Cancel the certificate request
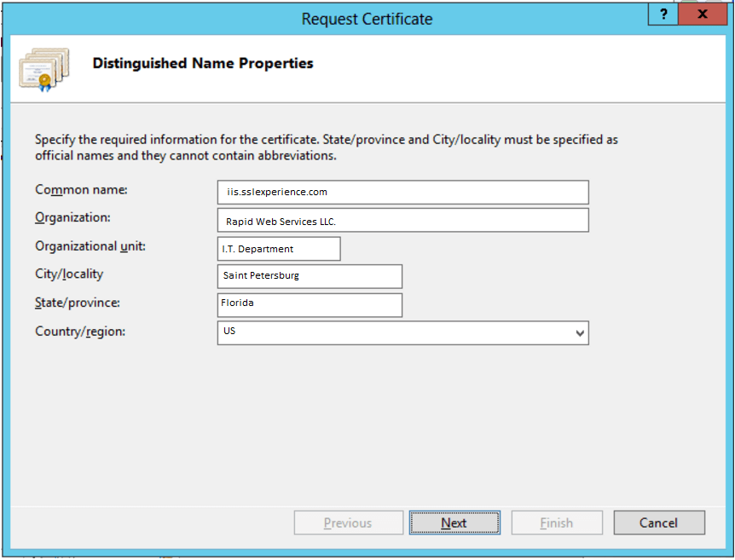 (x=659, y=523)
